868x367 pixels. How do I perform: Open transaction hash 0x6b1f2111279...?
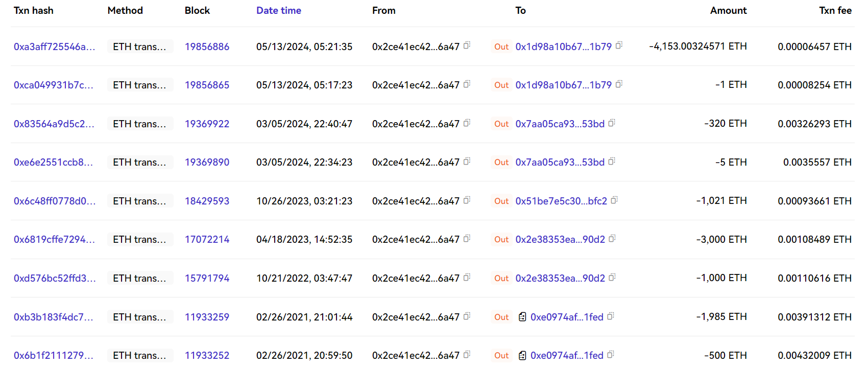pyautogui.click(x=53, y=355)
